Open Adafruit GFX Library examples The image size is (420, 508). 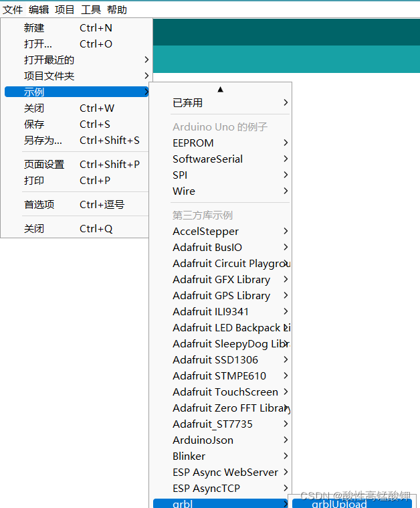(221, 279)
